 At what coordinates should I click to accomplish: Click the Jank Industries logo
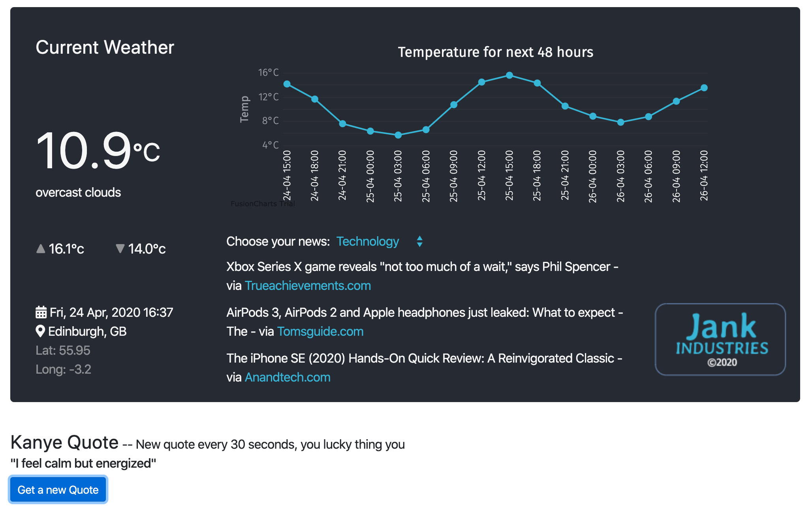(720, 339)
